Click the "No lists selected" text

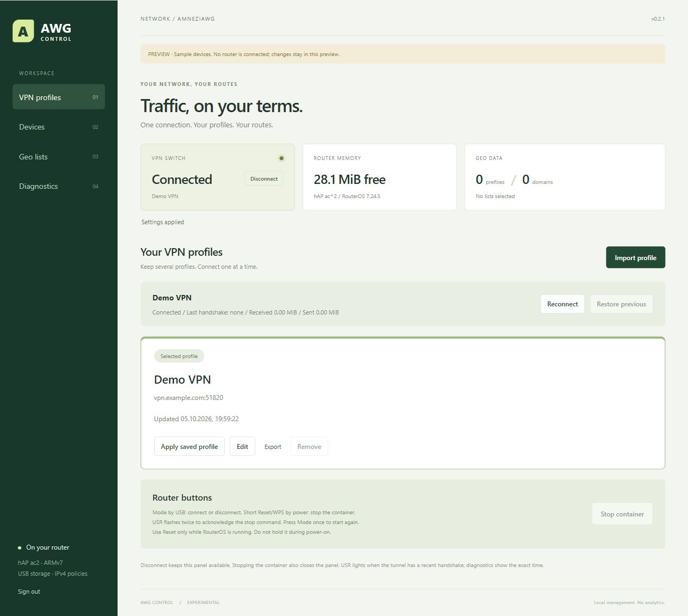[495, 196]
